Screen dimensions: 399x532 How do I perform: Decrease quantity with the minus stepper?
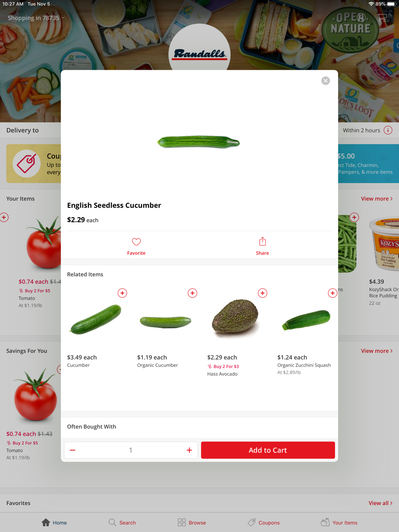point(73,450)
